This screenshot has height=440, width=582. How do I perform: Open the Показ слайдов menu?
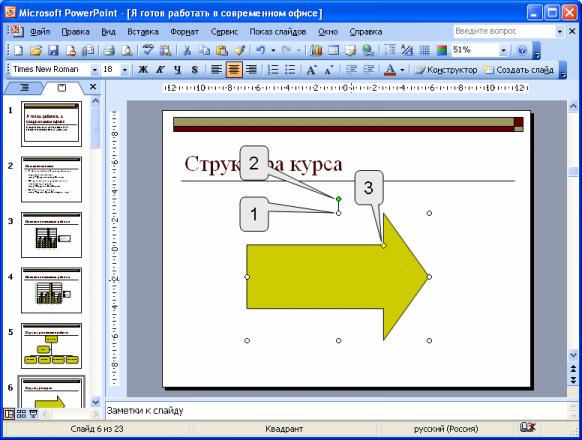[x=278, y=32]
